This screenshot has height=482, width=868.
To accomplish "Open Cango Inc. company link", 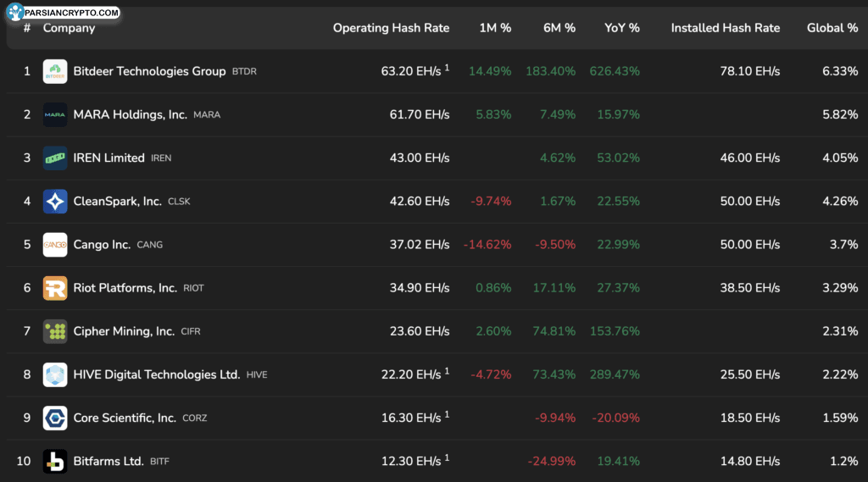I will click(x=102, y=245).
